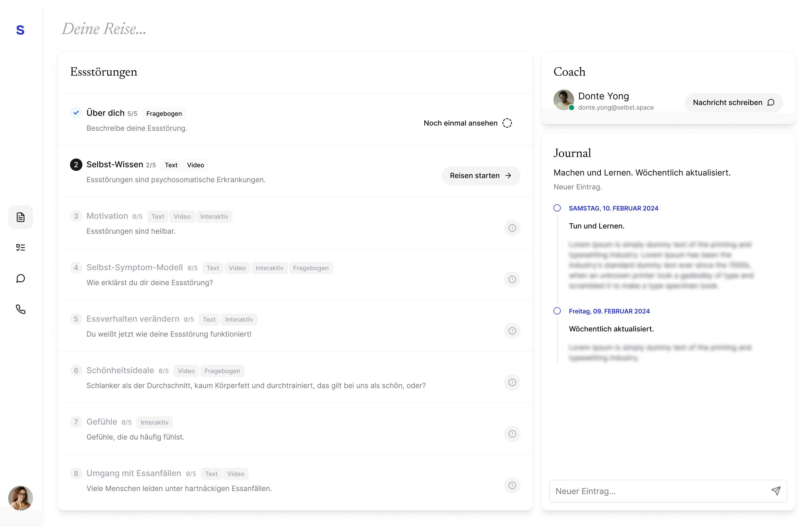Open the chat bubble sidebar icon
This screenshot has height=527, width=812.
(x=21, y=278)
